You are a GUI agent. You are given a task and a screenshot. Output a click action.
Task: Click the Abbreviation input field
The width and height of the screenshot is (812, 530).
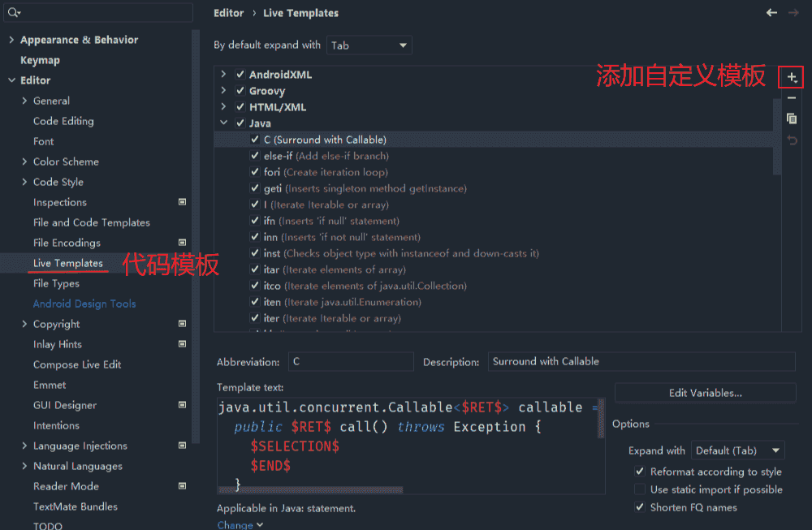click(x=350, y=362)
